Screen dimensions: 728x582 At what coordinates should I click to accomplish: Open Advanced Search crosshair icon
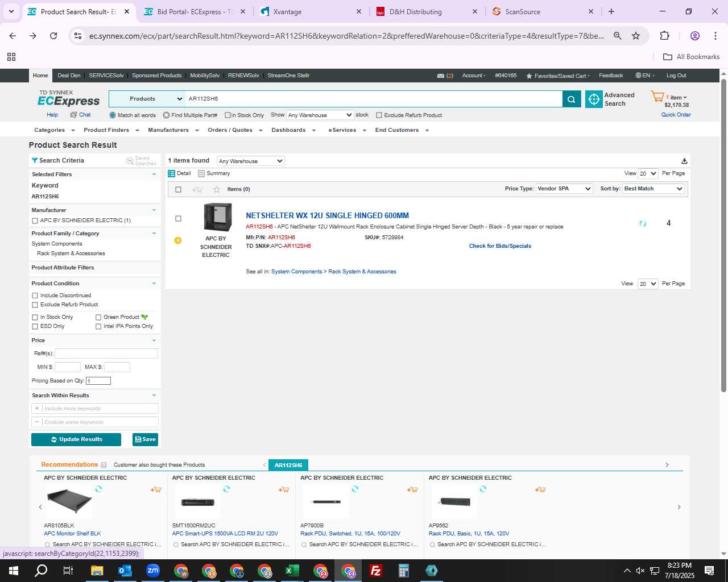pos(594,99)
